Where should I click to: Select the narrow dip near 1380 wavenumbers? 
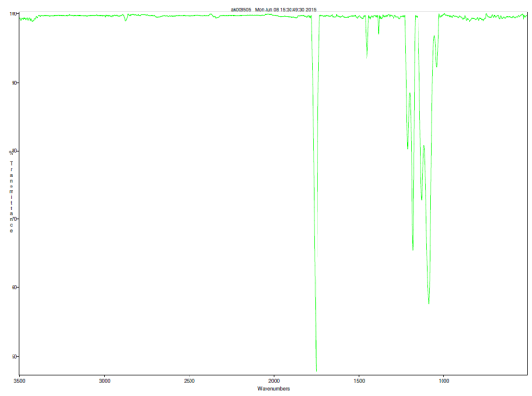379,33
